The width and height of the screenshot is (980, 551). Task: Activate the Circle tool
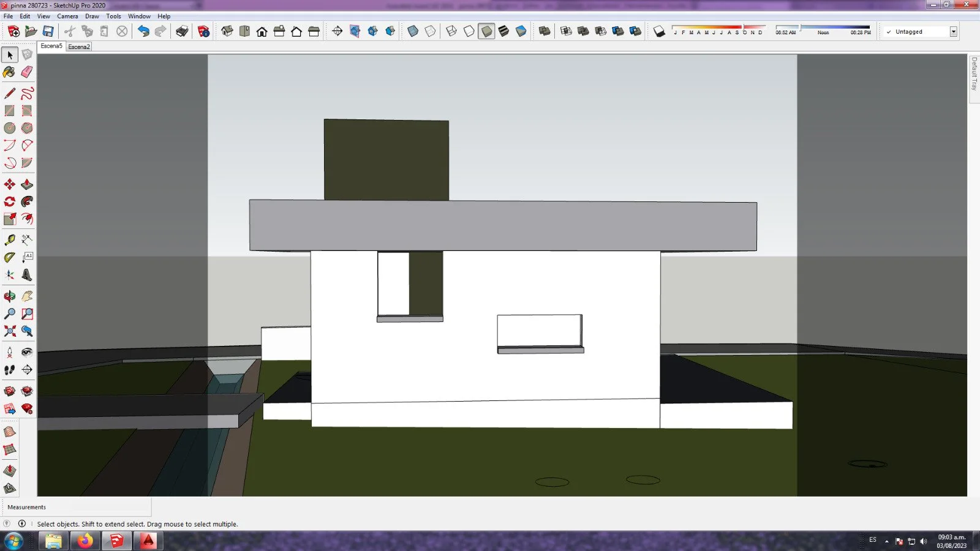tap(10, 128)
